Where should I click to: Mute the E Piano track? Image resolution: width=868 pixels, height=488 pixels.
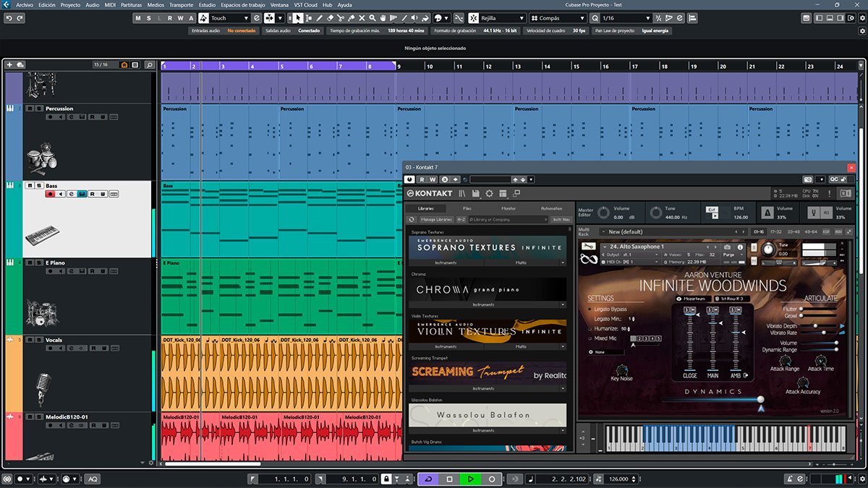pos(30,262)
